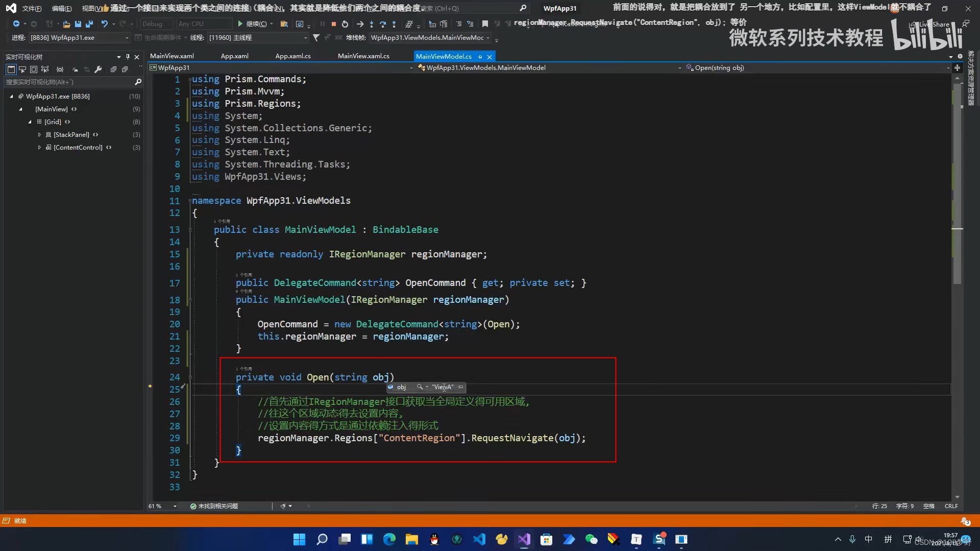Screen dimensions: 980x551
Task: Pin the MainViewModel.cs tab
Action: (x=480, y=57)
